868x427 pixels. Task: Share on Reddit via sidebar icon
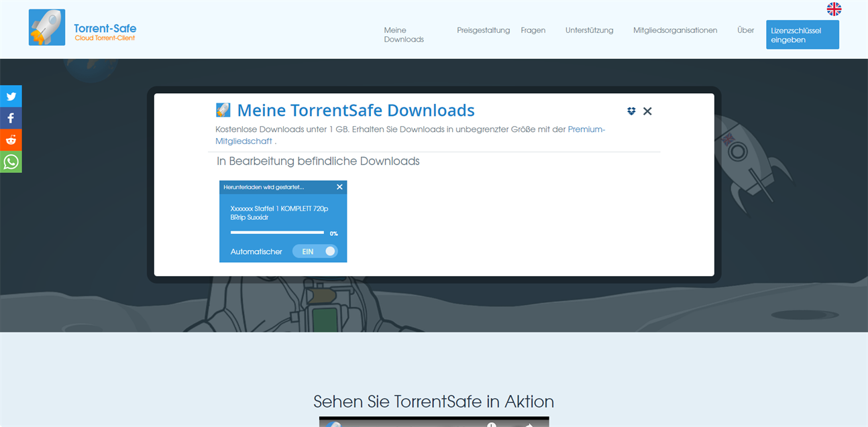click(x=11, y=140)
